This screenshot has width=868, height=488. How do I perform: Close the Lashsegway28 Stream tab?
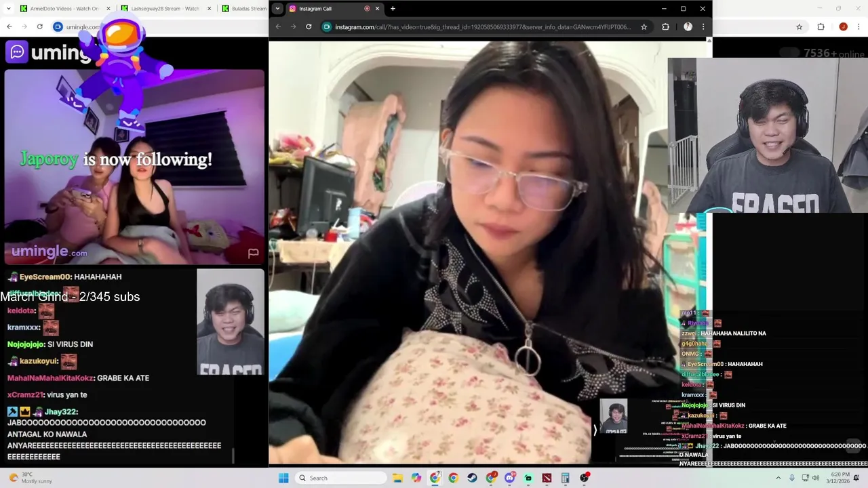(209, 9)
